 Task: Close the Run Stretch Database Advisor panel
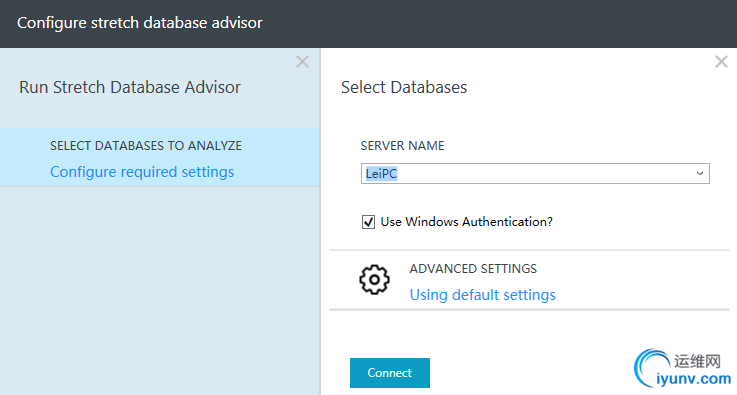tap(302, 62)
